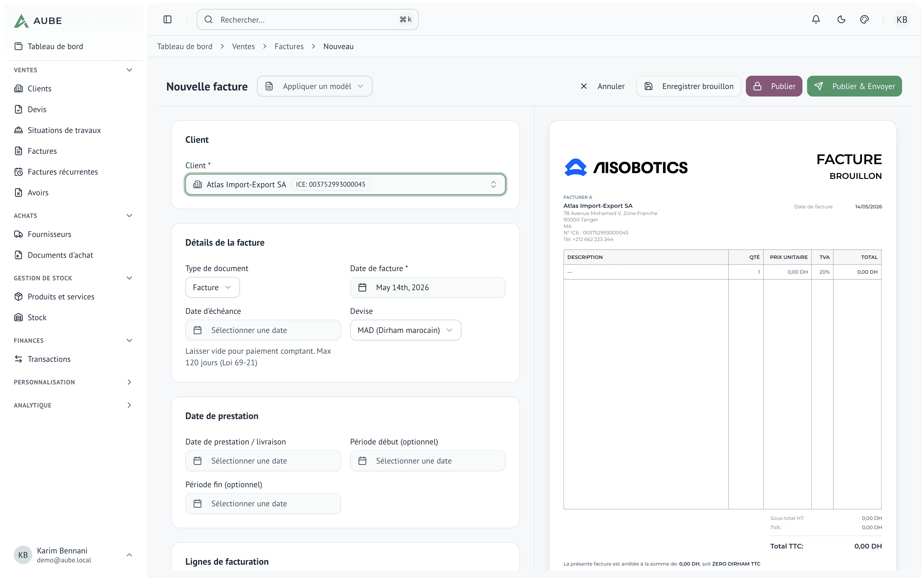Click the Produits et services box icon
The width and height of the screenshot is (924, 578).
(x=18, y=297)
